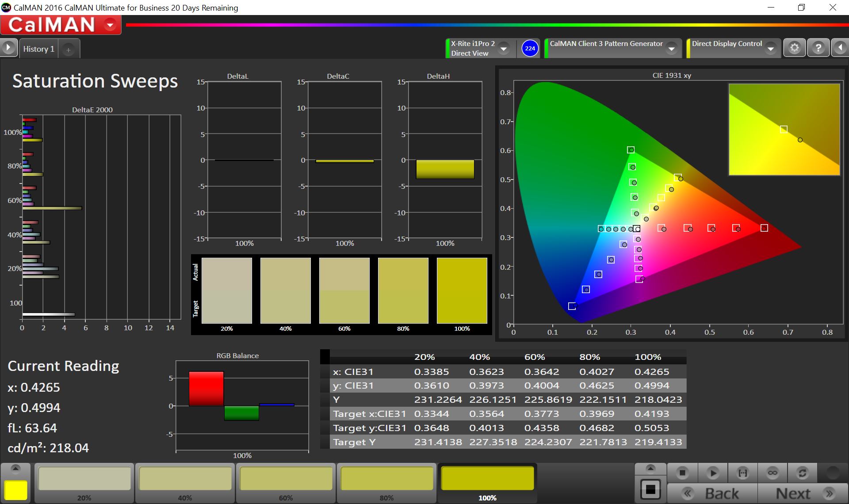The image size is (849, 504).
Task: Click the blue 224 meter indicator
Action: 530,48
